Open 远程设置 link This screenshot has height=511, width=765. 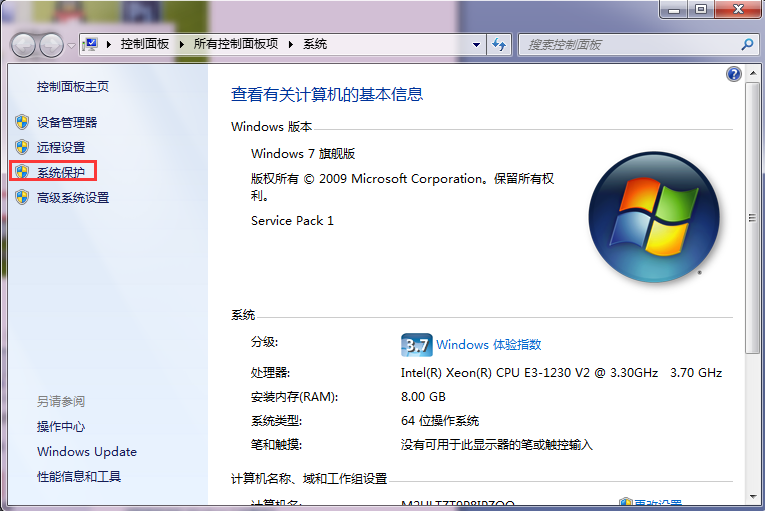coord(61,147)
